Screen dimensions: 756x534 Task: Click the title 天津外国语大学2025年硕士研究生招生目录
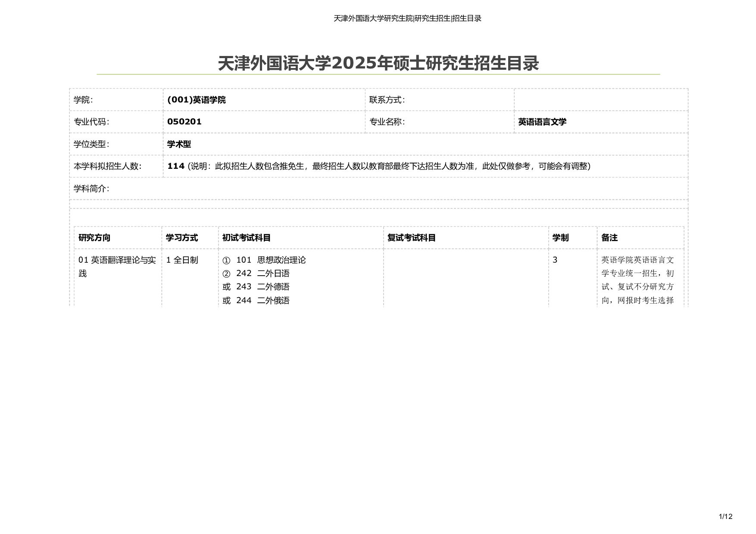pyautogui.click(x=378, y=63)
